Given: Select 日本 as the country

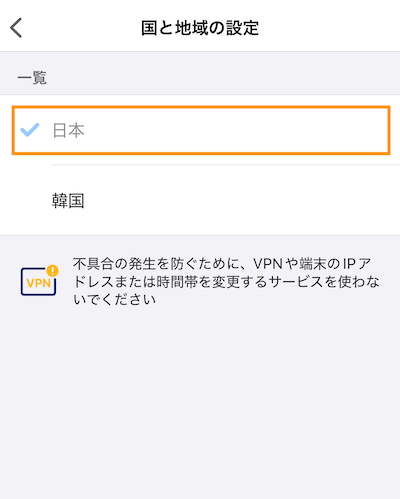Looking at the screenshot, I should (201, 130).
